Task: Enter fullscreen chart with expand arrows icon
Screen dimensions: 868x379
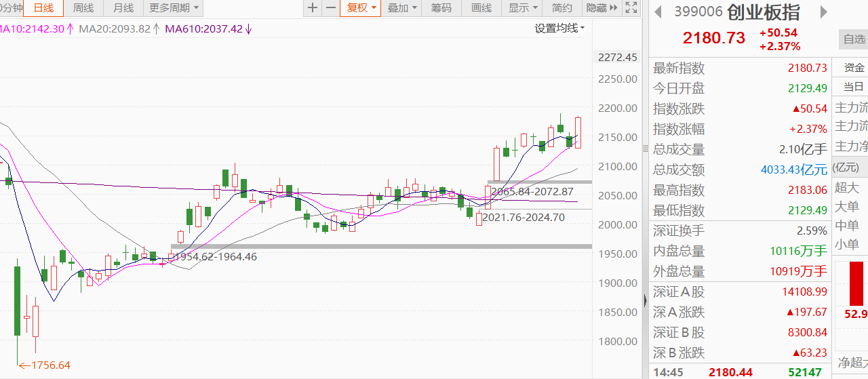Action: click(x=631, y=8)
